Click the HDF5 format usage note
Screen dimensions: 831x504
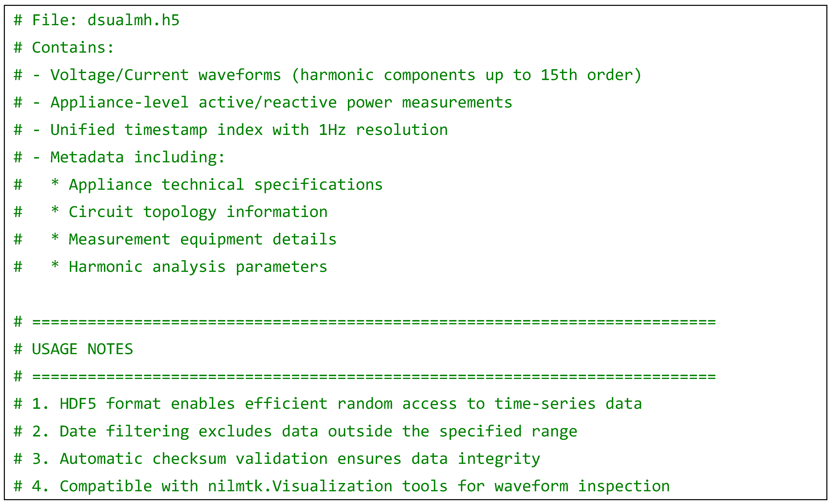pyautogui.click(x=350, y=404)
